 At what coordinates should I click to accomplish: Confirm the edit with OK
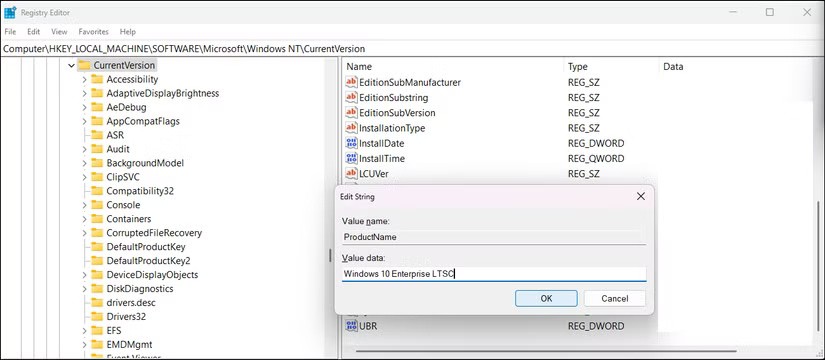click(546, 298)
